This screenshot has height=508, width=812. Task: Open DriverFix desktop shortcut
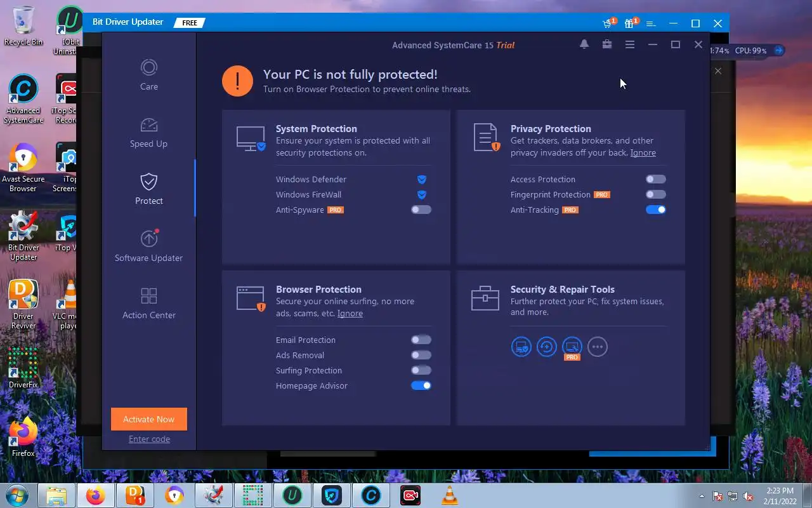coord(23,368)
